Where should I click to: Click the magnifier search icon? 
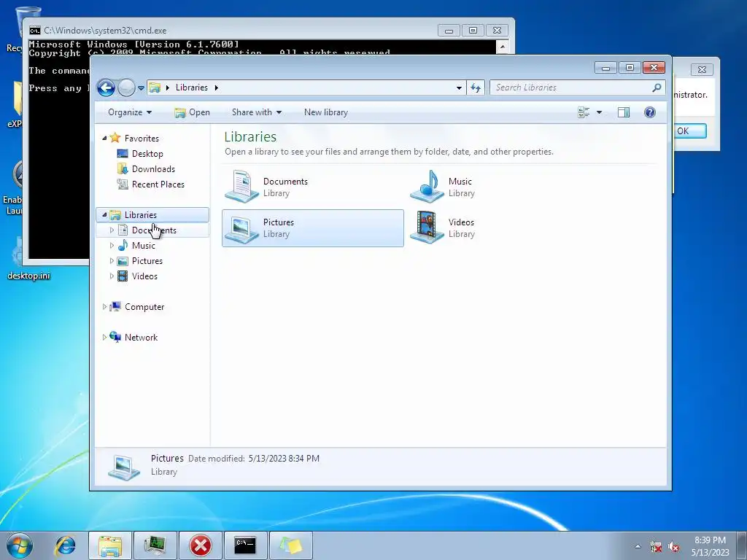pos(657,87)
